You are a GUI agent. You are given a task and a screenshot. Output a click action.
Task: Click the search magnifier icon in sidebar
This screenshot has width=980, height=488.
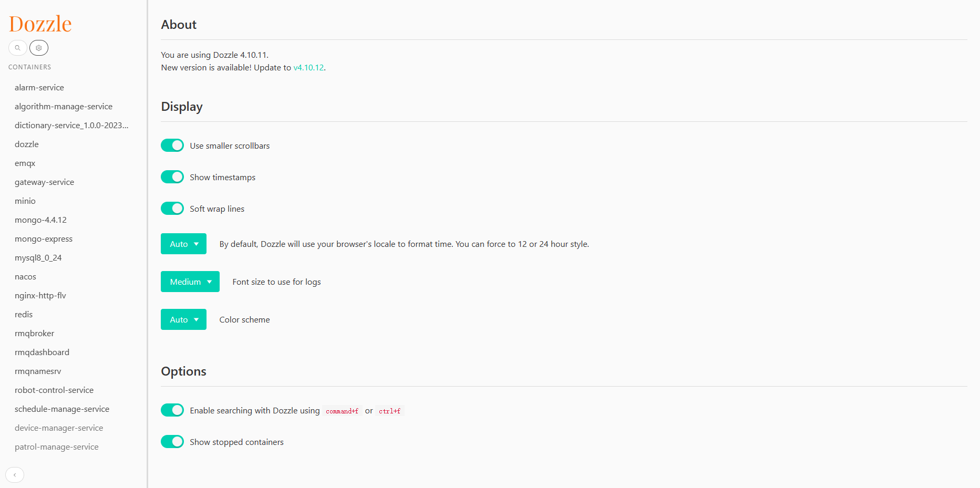point(17,48)
